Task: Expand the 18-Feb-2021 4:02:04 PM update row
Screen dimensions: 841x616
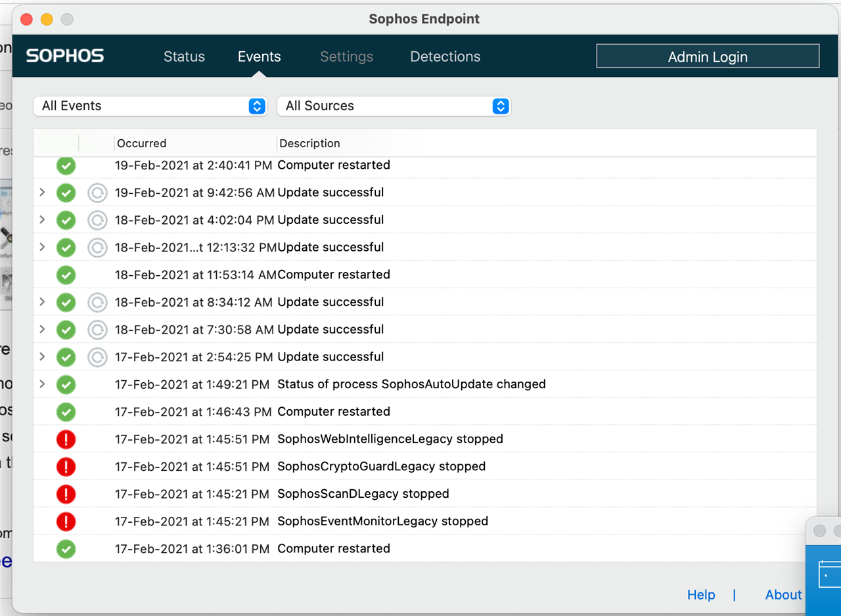Action: tap(42, 219)
